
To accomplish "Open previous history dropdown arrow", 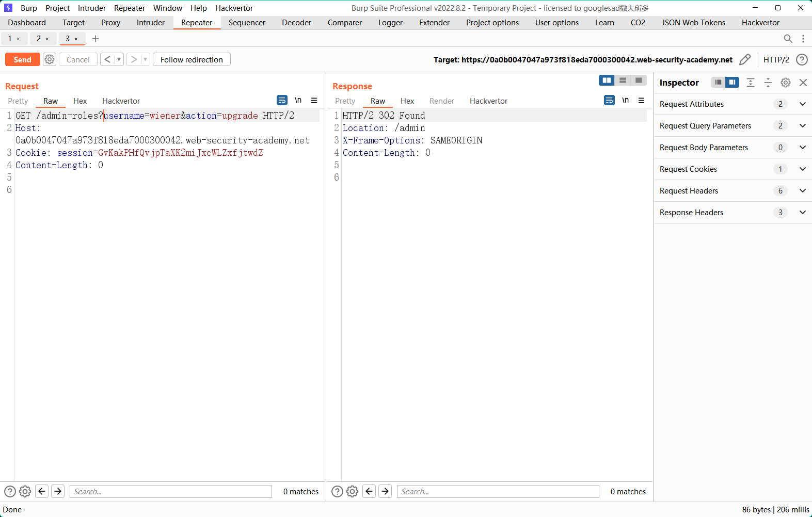I will 119,59.
